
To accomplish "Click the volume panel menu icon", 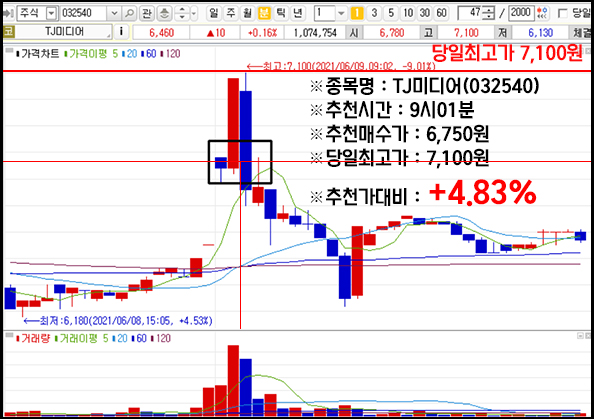I will click(9, 335).
